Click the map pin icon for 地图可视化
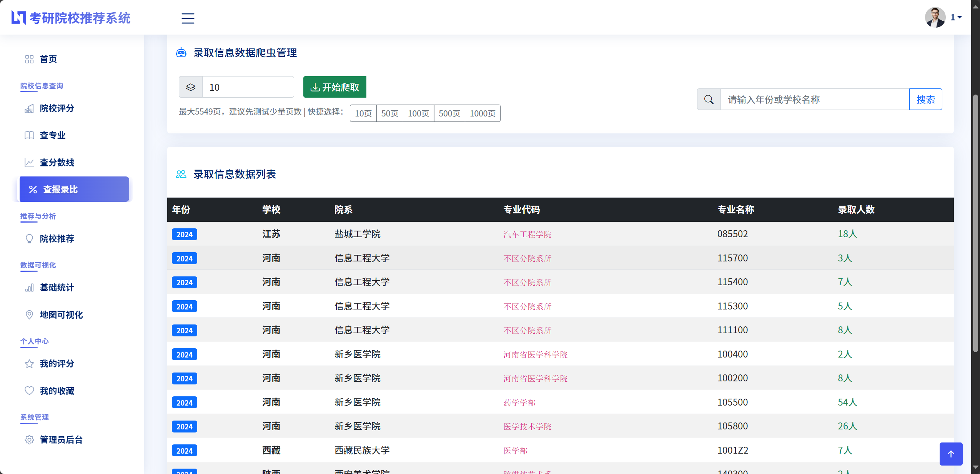980x474 pixels. coord(29,315)
